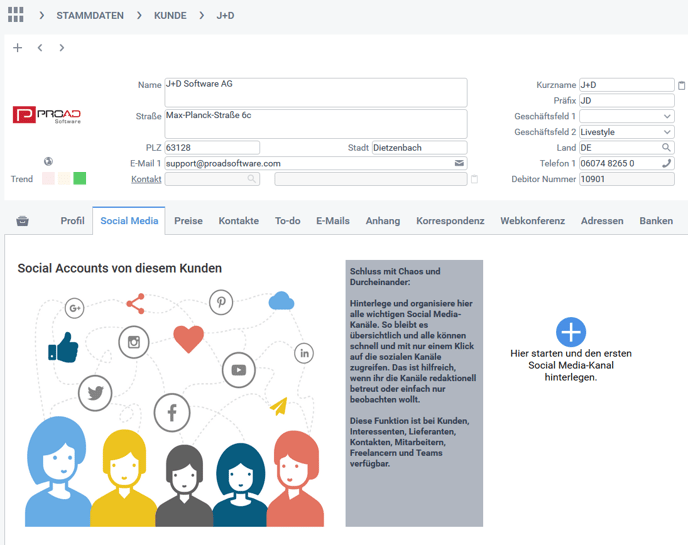Click the Kontakt search field
The height and width of the screenshot is (545, 688).
point(211,179)
